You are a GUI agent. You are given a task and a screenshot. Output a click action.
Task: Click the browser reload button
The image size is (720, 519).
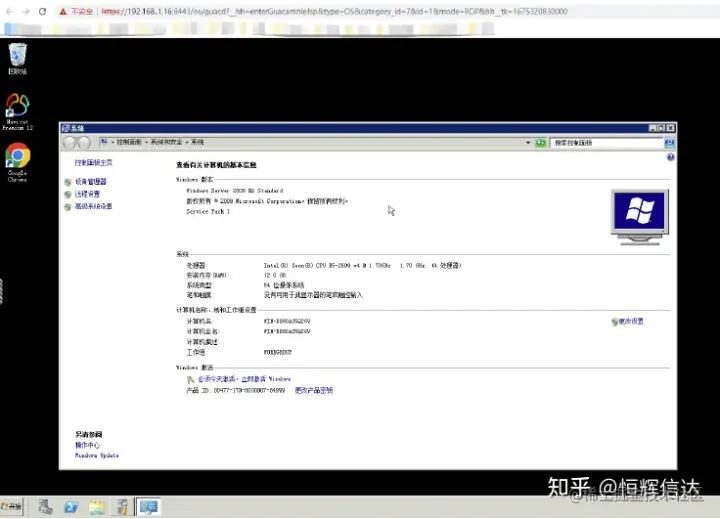pos(42,11)
